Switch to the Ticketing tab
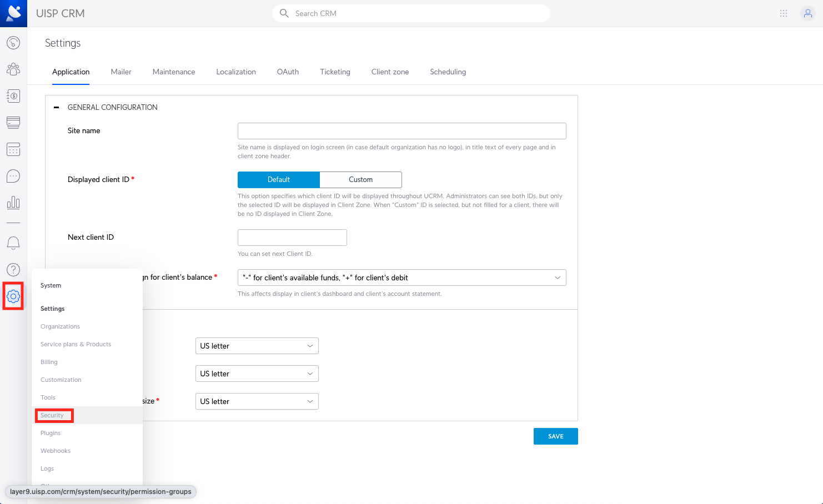823x504 pixels. [335, 72]
